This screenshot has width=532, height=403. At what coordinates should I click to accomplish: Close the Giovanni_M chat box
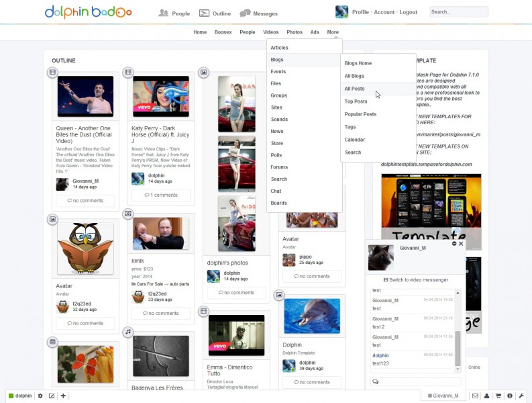(461, 244)
